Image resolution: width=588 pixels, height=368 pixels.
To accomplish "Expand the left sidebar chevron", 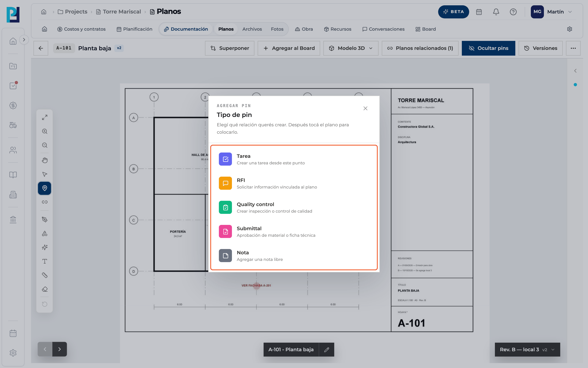I will (x=24, y=40).
